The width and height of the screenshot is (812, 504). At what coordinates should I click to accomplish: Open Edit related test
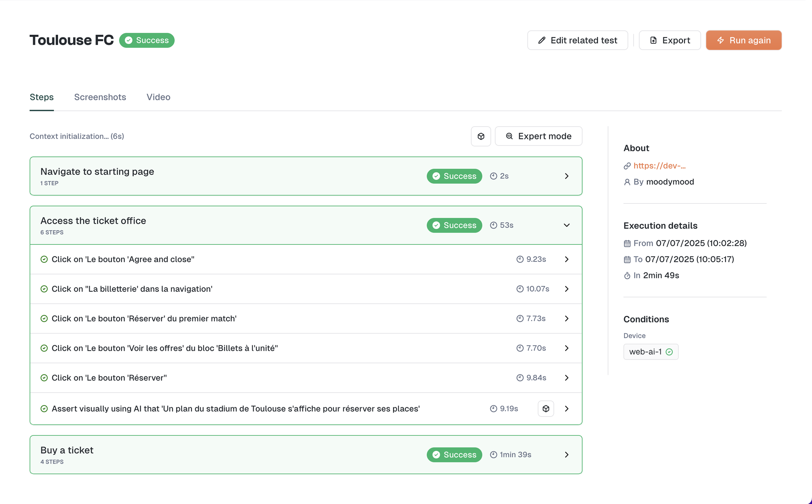(577, 40)
